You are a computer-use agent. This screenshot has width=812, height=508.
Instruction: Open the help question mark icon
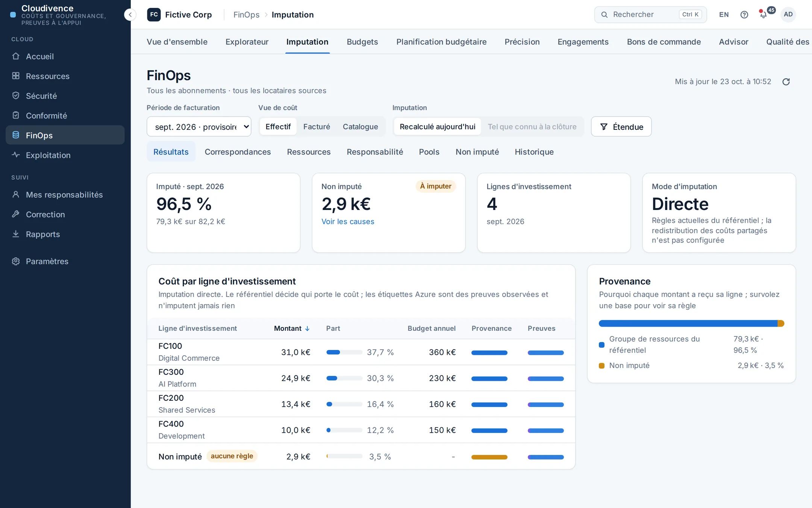click(744, 15)
